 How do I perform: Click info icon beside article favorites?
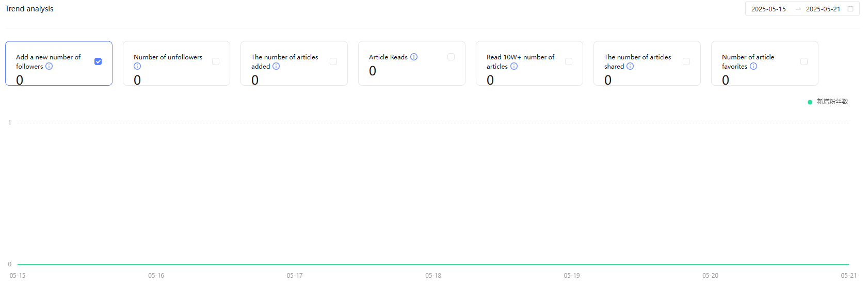click(x=753, y=66)
